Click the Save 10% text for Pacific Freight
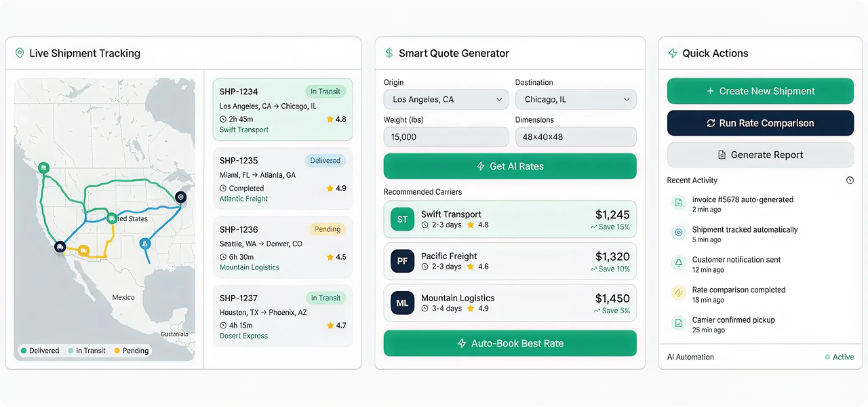 click(x=614, y=269)
